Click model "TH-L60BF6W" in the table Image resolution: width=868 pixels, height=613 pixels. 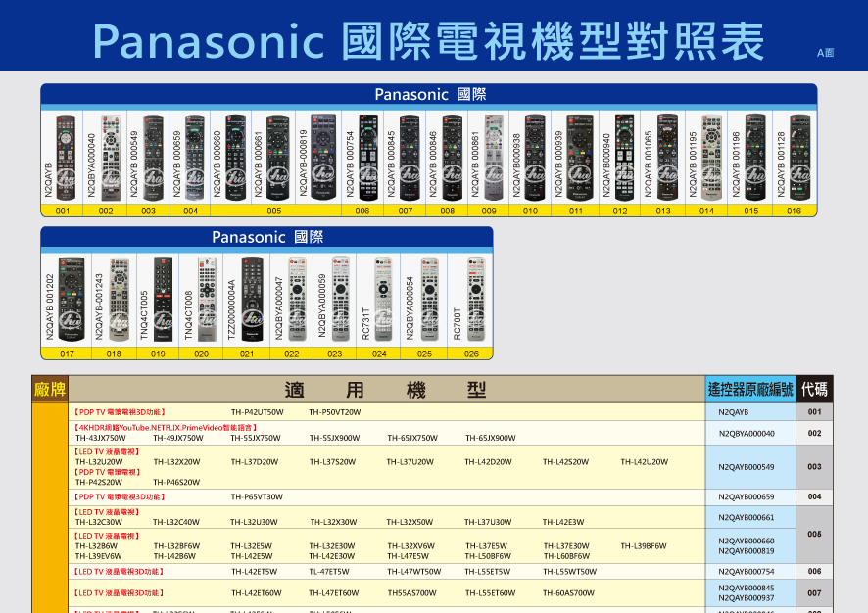point(567,556)
